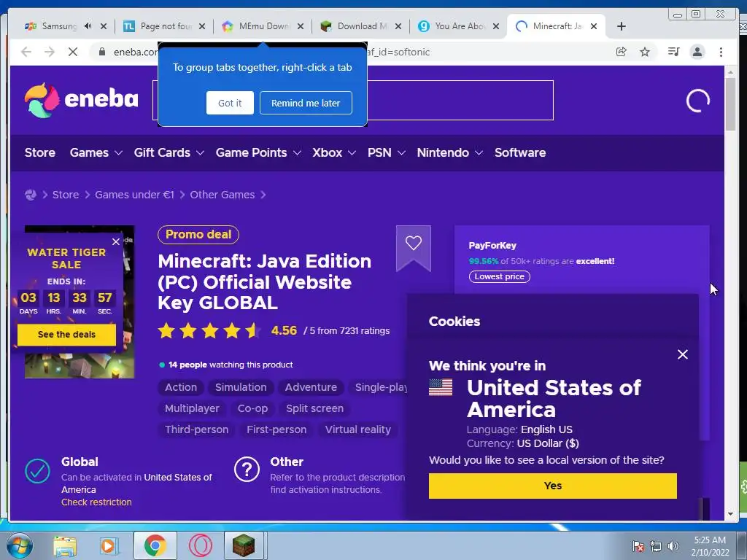Click the Promo deal badge
This screenshot has width=747, height=560.
198,234
